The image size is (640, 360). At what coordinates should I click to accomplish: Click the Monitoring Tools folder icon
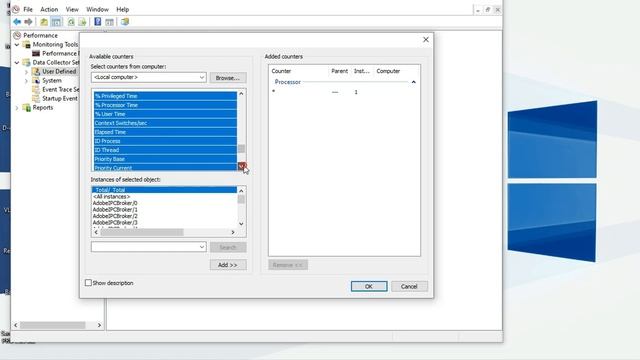click(27, 44)
